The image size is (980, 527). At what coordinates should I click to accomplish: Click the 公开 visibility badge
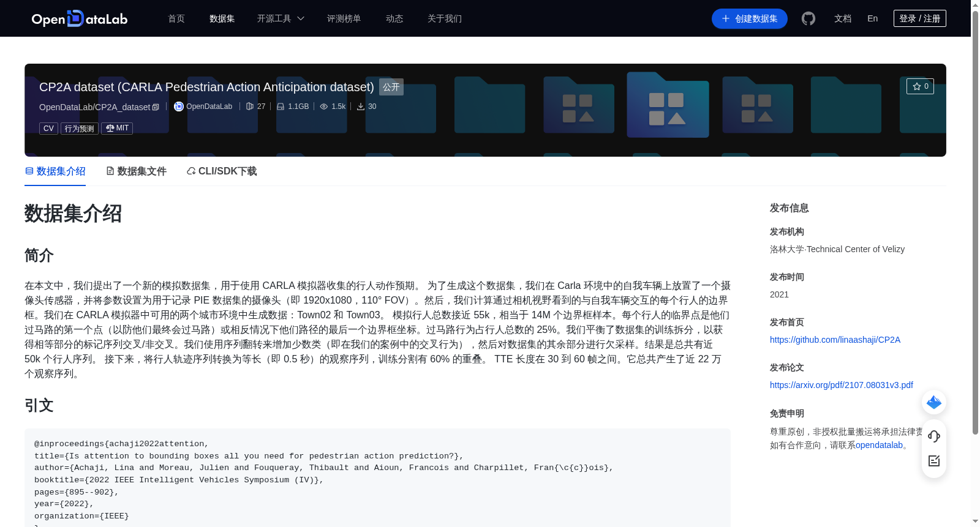(x=391, y=87)
